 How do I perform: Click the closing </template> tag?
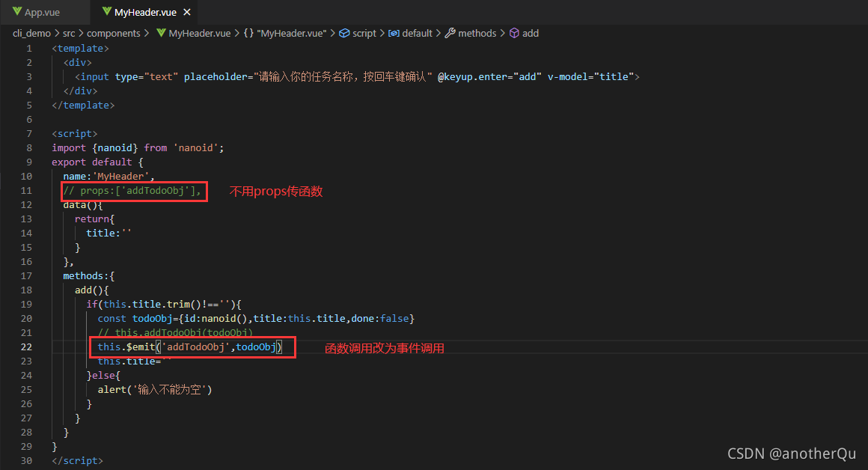83,106
